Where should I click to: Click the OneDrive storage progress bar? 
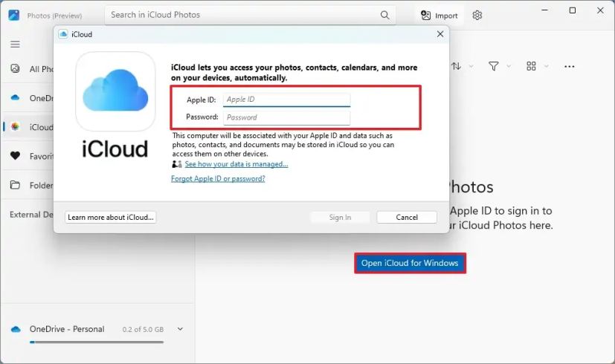coord(97,342)
